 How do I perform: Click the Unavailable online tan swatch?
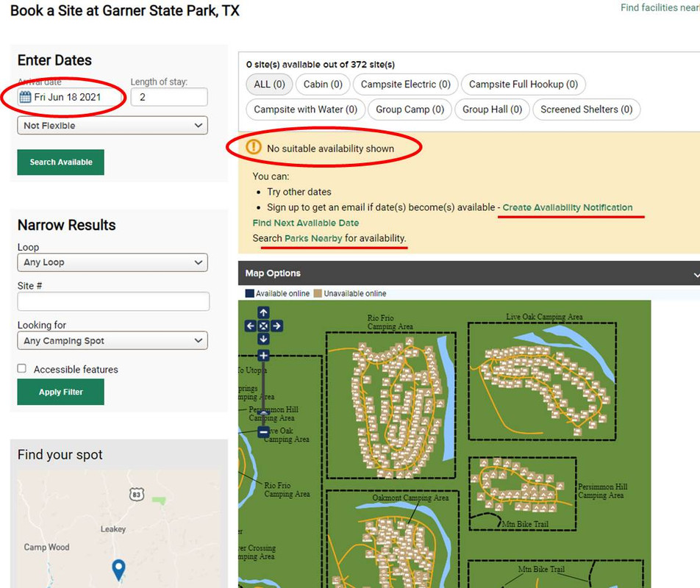pos(318,293)
